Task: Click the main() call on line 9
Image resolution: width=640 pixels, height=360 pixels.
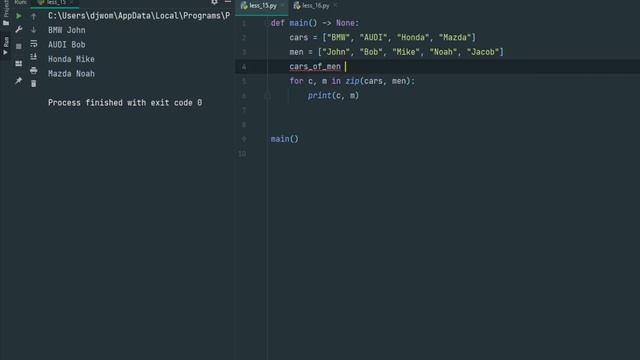Action: click(284, 139)
